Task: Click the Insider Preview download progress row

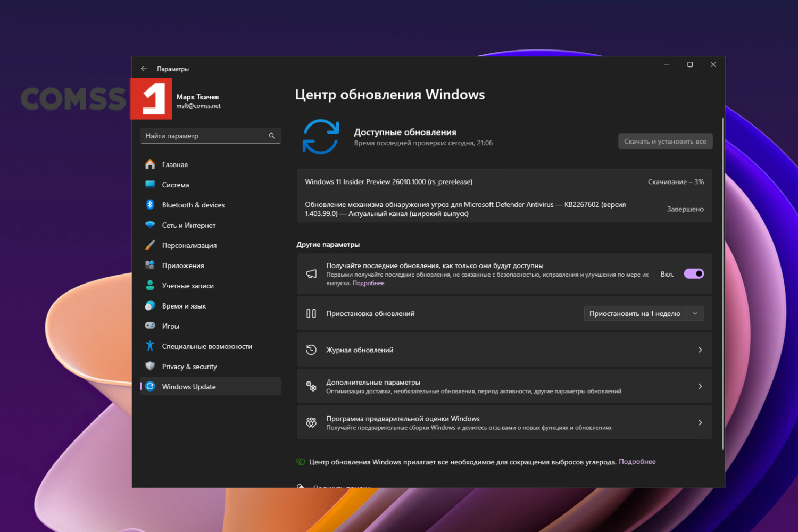Action: click(x=504, y=181)
